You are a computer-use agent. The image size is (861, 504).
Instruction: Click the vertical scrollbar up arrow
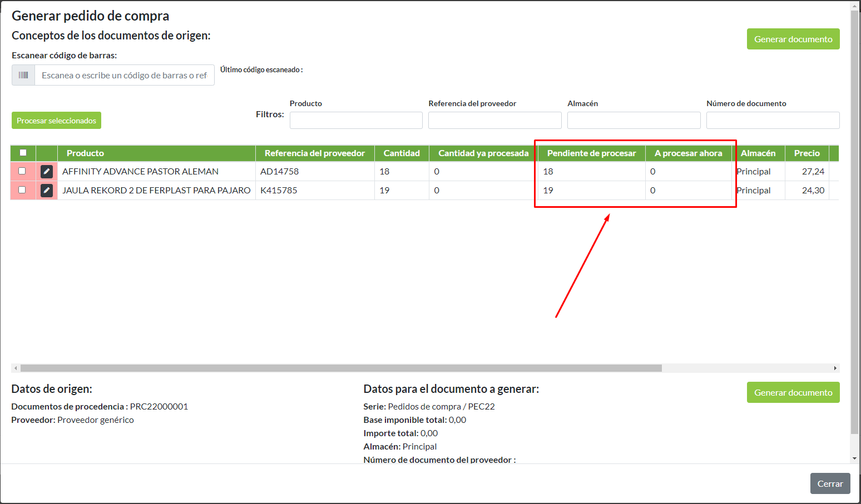(x=855, y=6)
